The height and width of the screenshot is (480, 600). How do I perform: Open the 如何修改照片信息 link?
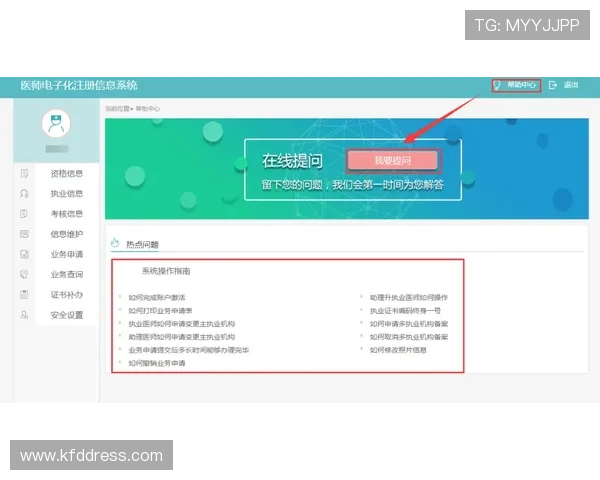click(x=398, y=350)
